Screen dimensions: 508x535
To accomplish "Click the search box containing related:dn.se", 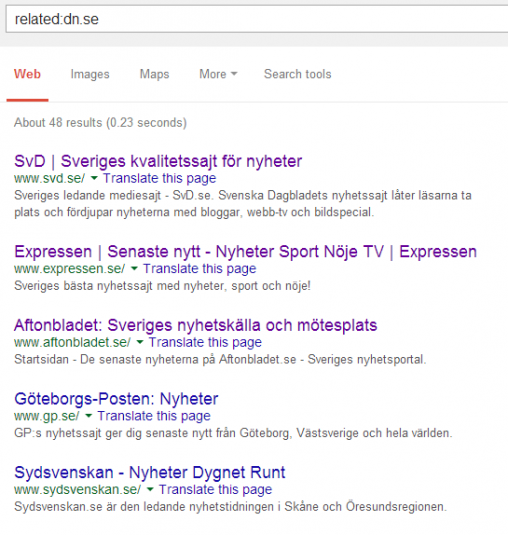I will [257, 19].
